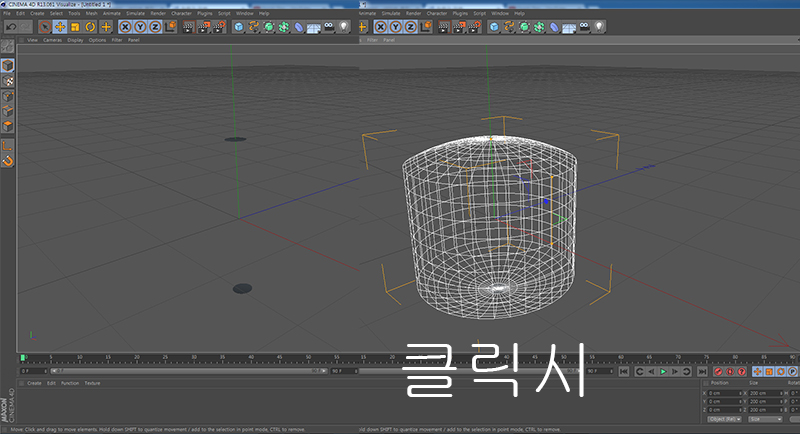The width and height of the screenshot is (800, 434).
Task: Select the Move tool in left window
Action: tap(60, 27)
